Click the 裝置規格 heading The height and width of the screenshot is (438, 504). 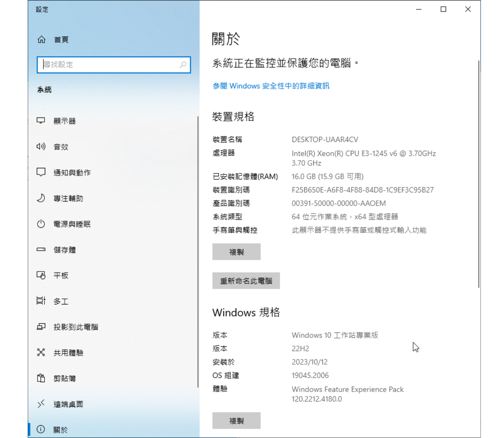coord(233,116)
